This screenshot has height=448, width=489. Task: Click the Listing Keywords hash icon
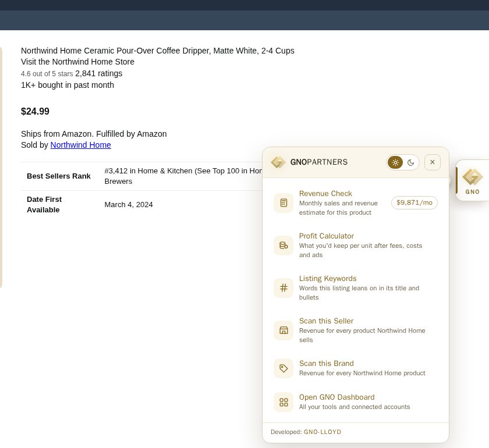(x=284, y=288)
